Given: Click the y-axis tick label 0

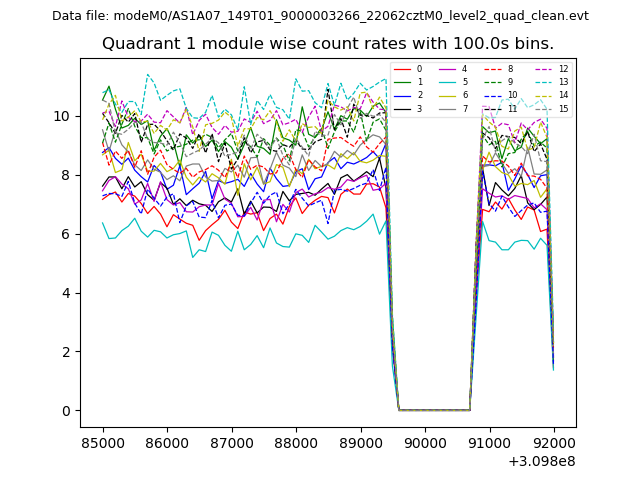Looking at the screenshot, I should (x=67, y=411).
